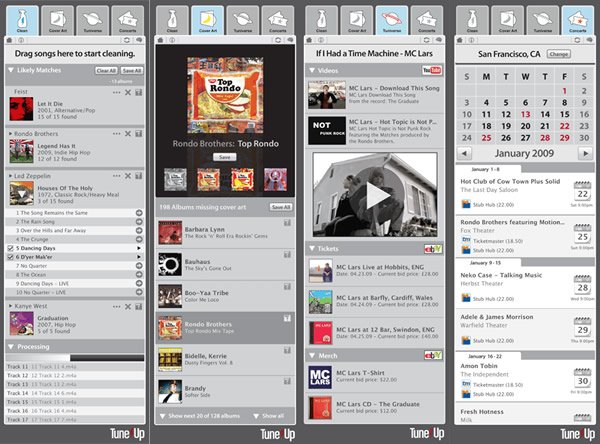Switch to the Clean tab in the Cover Art panel

coord(172,21)
